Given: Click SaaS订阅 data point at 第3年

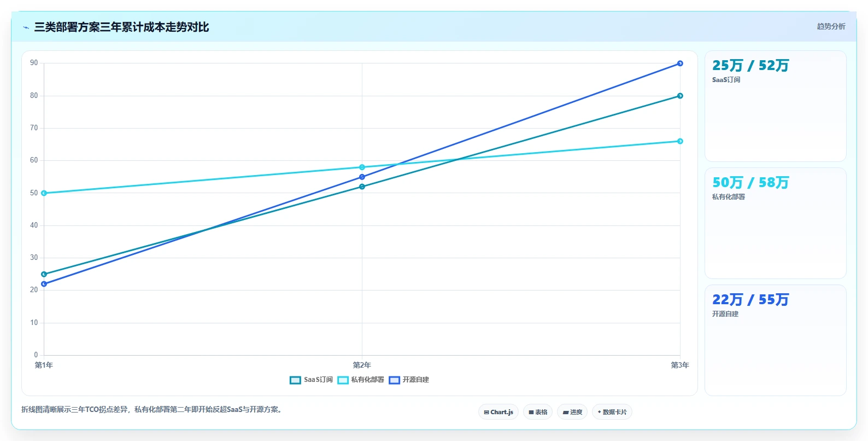Looking at the screenshot, I should point(680,96).
